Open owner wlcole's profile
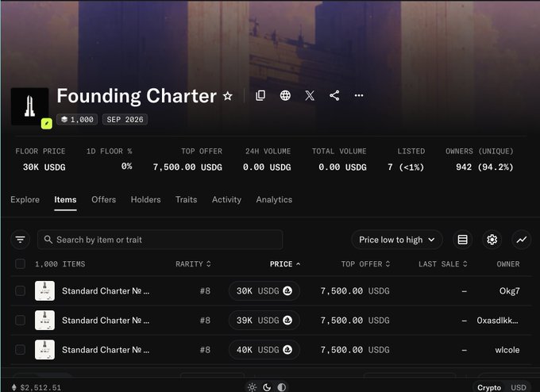Viewport: 540px width, 392px height. pos(507,350)
